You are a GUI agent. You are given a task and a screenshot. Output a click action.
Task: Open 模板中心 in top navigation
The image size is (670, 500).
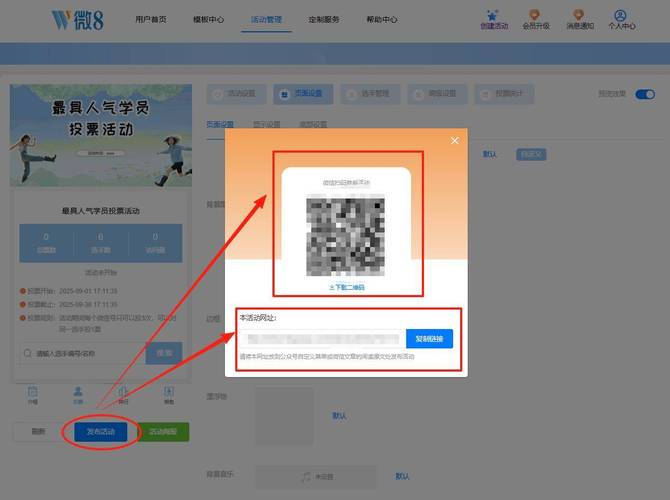point(209,19)
